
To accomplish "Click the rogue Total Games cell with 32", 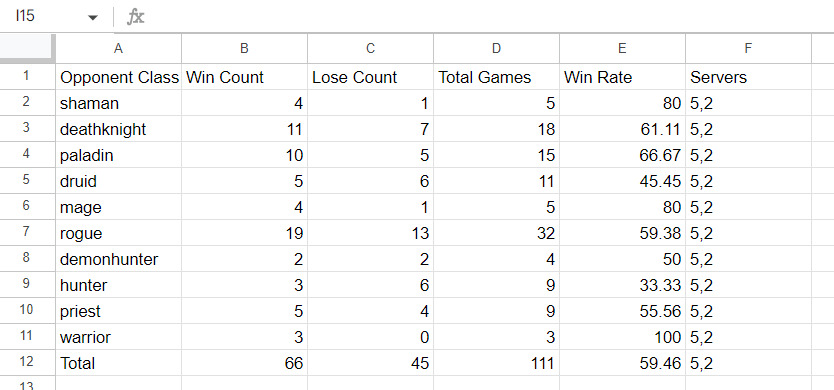I will pos(497,233).
